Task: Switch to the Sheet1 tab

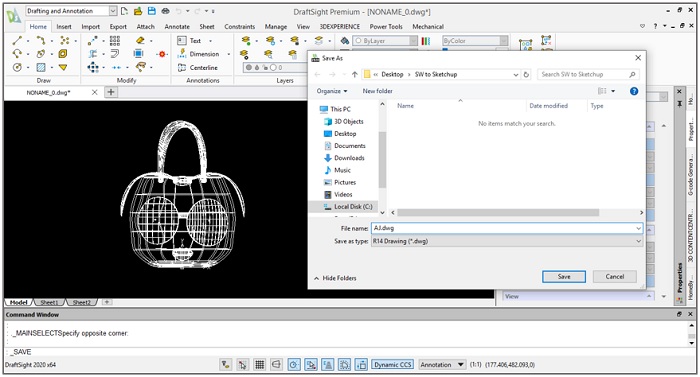Action: pyautogui.click(x=49, y=302)
